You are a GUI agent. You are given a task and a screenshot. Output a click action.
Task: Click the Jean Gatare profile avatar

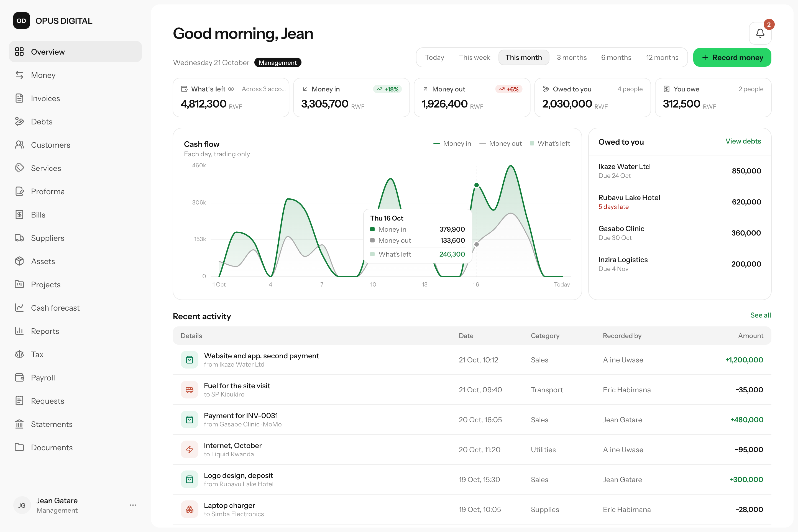coord(22,505)
